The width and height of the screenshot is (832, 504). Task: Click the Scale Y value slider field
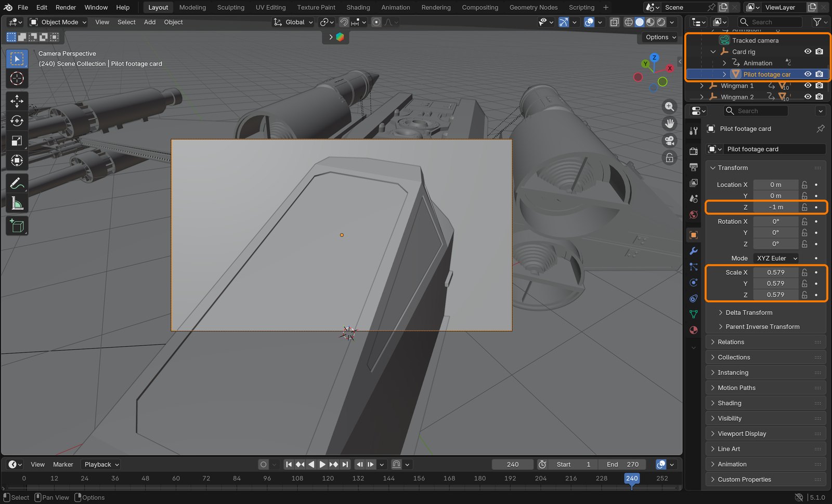click(776, 284)
